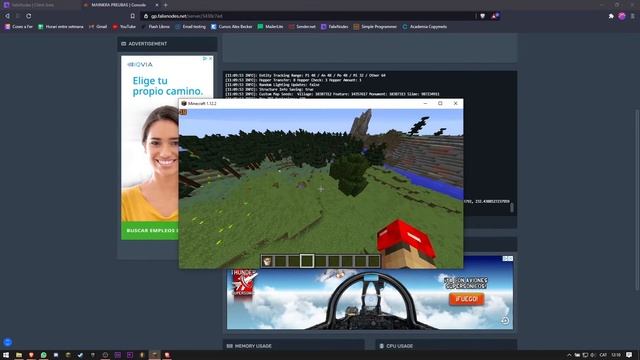Click BUSCAR EMPLEOS button in IQVIA ad
Image resolution: width=640 pixels, height=360 pixels.
point(150,231)
